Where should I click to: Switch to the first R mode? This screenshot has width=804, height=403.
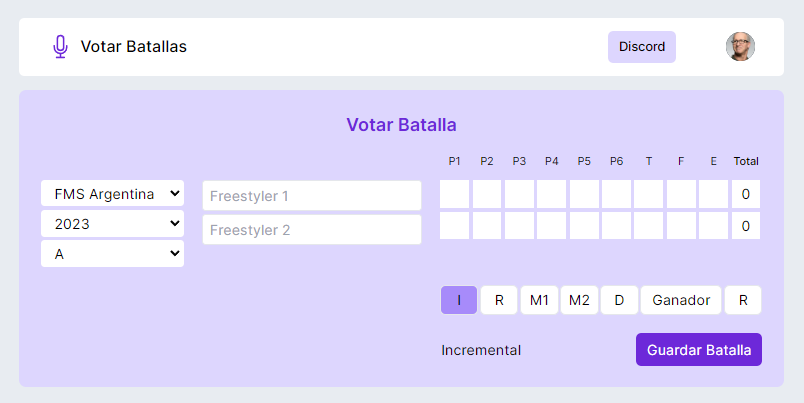coord(499,300)
